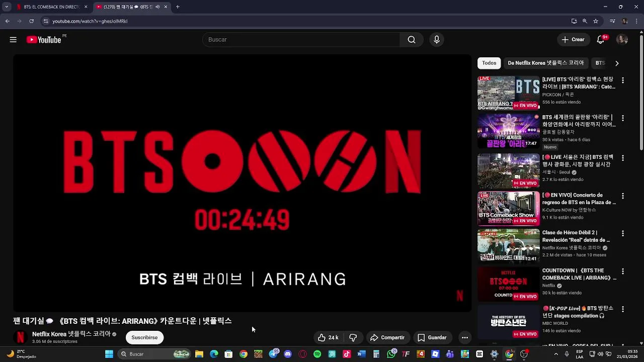Image resolution: width=644 pixels, height=362 pixels.
Task: Open the YouTube account avatar menu
Action: (622, 40)
